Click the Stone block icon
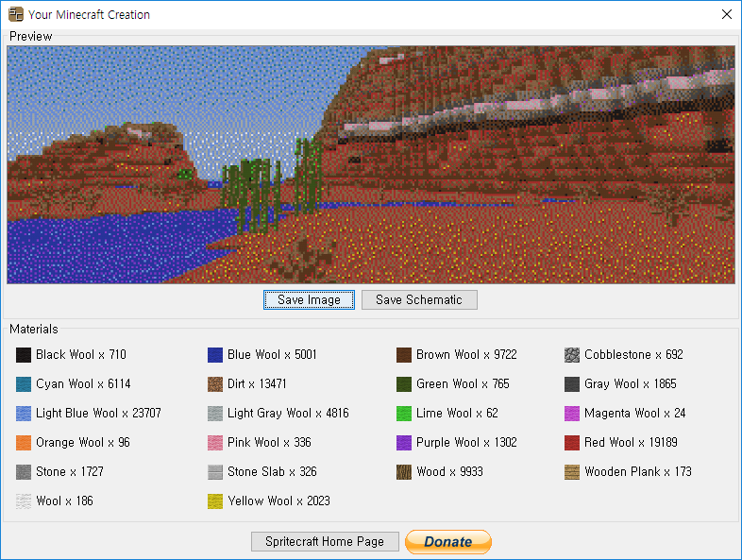The width and height of the screenshot is (742, 560). (24, 472)
